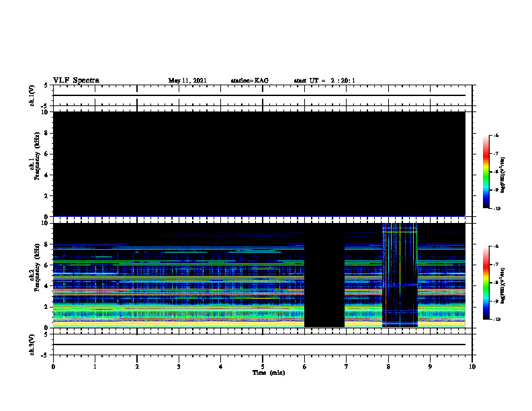Click the "VLF Spectra" plot title
The height and width of the screenshot is (411, 532).
[76, 81]
